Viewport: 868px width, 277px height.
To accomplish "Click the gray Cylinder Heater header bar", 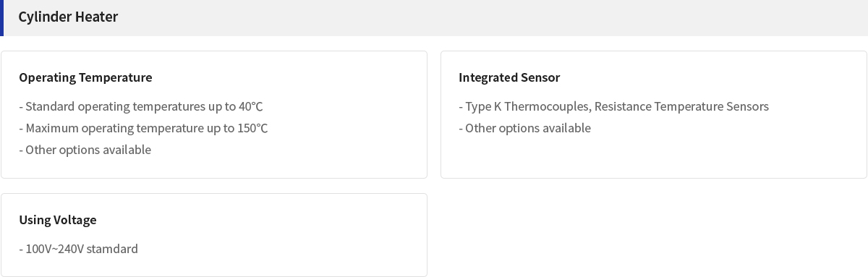I will tap(434, 18).
